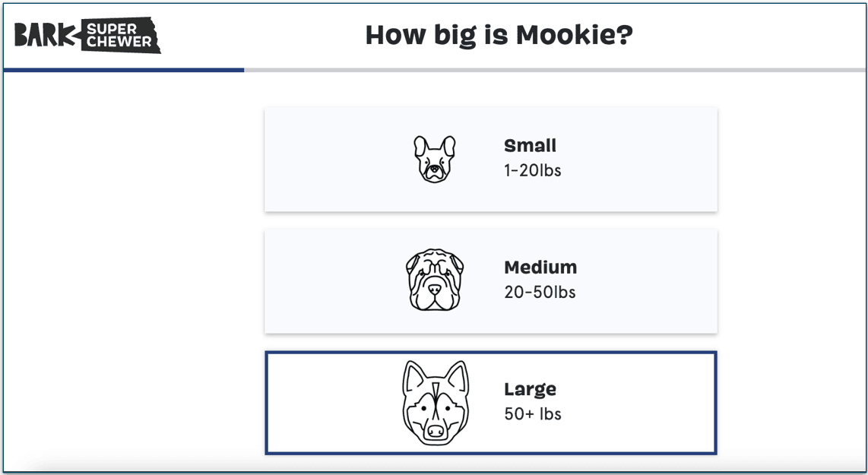
Task: Select the Small 1-20lbs size option
Action: click(490, 158)
